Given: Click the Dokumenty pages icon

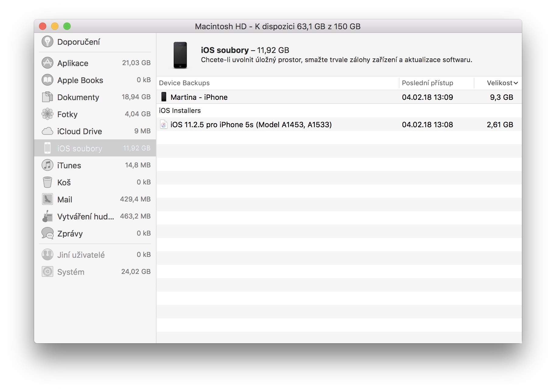Looking at the screenshot, I should click(x=48, y=97).
